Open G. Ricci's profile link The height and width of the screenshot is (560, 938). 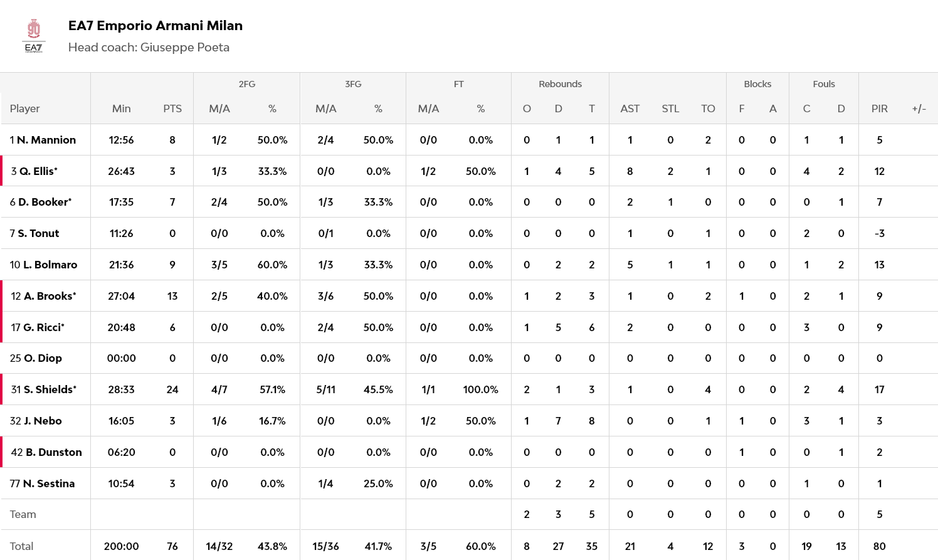pos(43,327)
